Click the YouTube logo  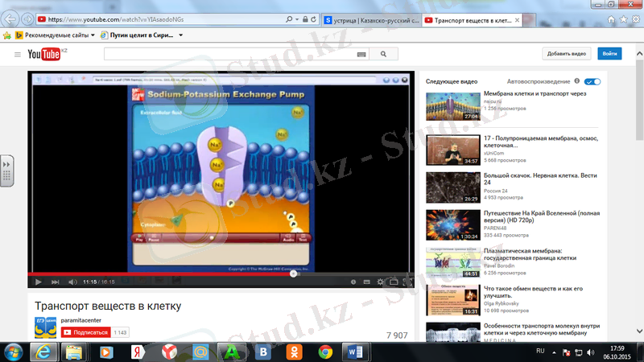[45, 54]
